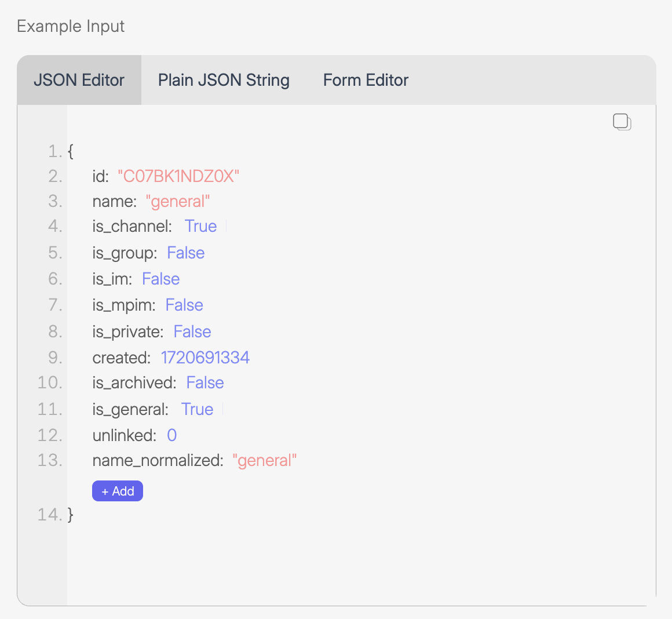Edit the name value "general"
The image size is (672, 619).
point(178,202)
